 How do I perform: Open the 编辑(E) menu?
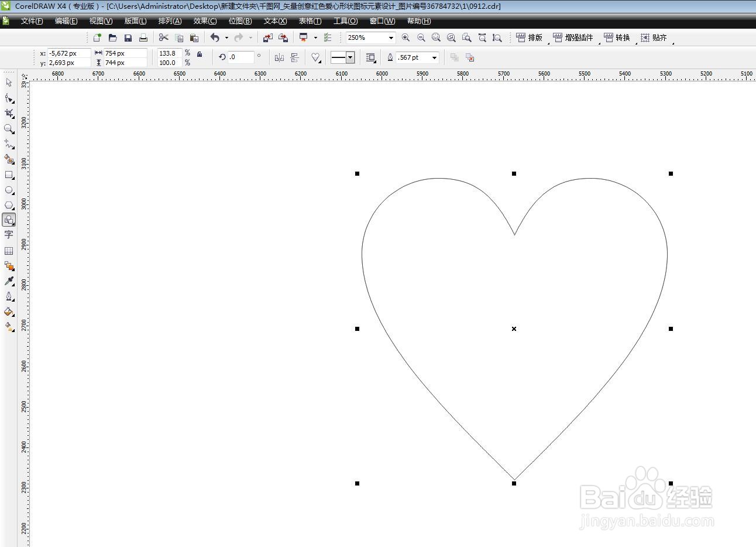pos(66,21)
